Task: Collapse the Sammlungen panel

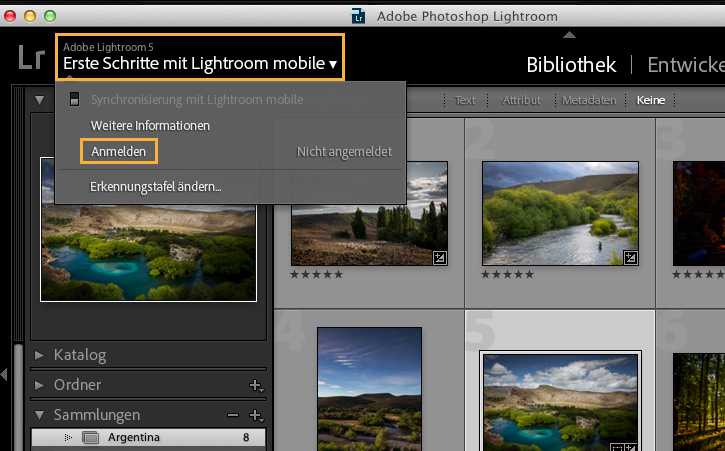Action: [x=39, y=415]
